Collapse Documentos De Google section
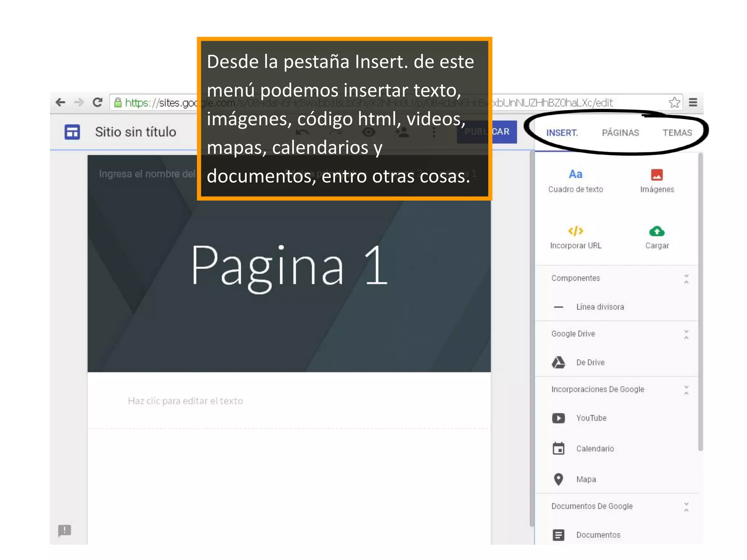The height and width of the screenshot is (560, 747). point(686,507)
